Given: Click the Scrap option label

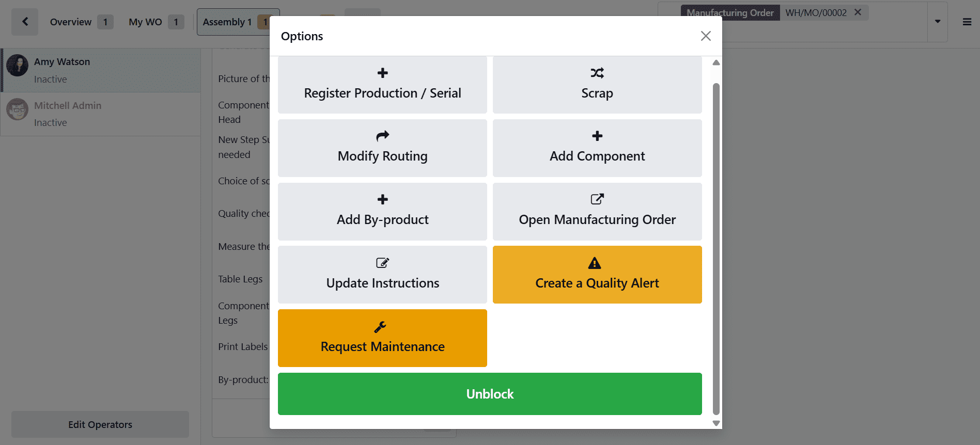Looking at the screenshot, I should [x=597, y=93].
